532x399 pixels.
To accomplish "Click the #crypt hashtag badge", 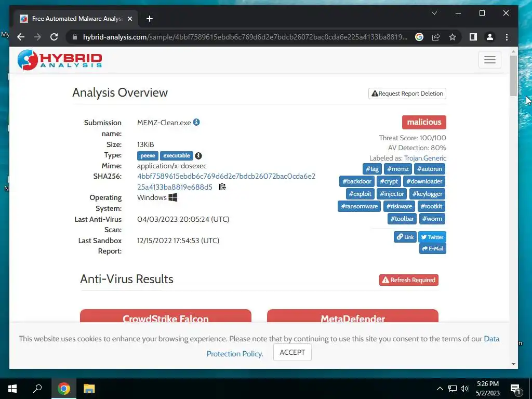I will click(x=389, y=181).
